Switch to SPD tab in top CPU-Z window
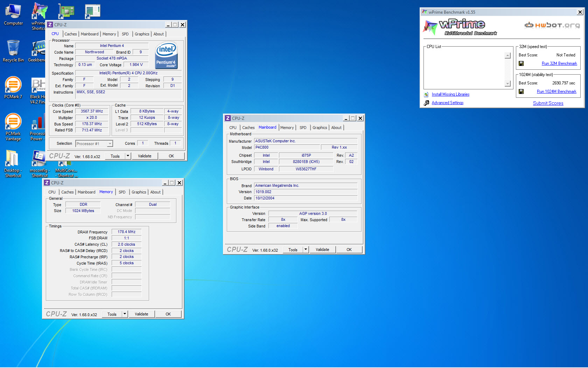The image size is (588, 368). [x=125, y=34]
